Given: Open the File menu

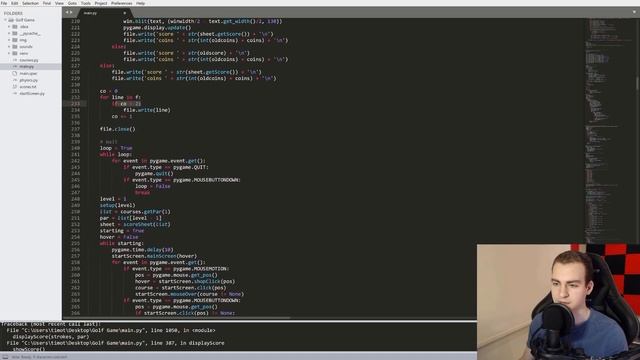Looking at the screenshot, I should (4, 3).
